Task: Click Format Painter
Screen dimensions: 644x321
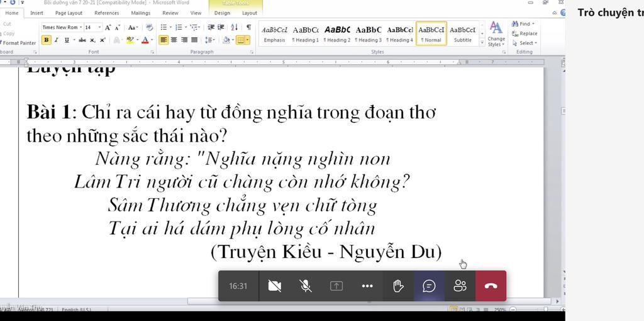Action: click(x=18, y=43)
